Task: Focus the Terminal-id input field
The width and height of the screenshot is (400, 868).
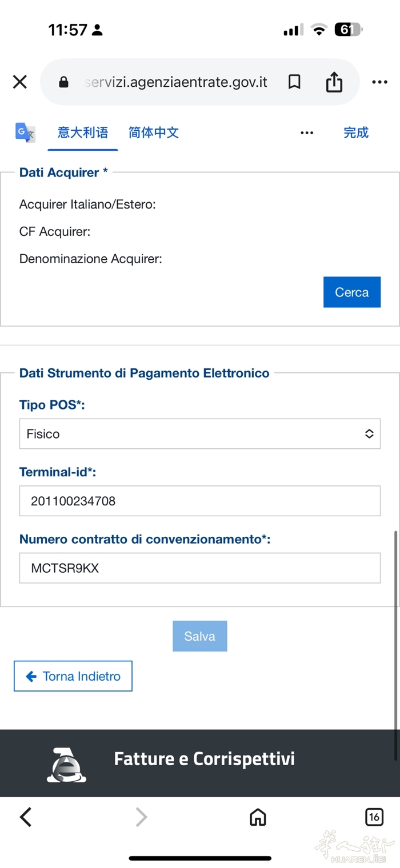Action: (199, 501)
